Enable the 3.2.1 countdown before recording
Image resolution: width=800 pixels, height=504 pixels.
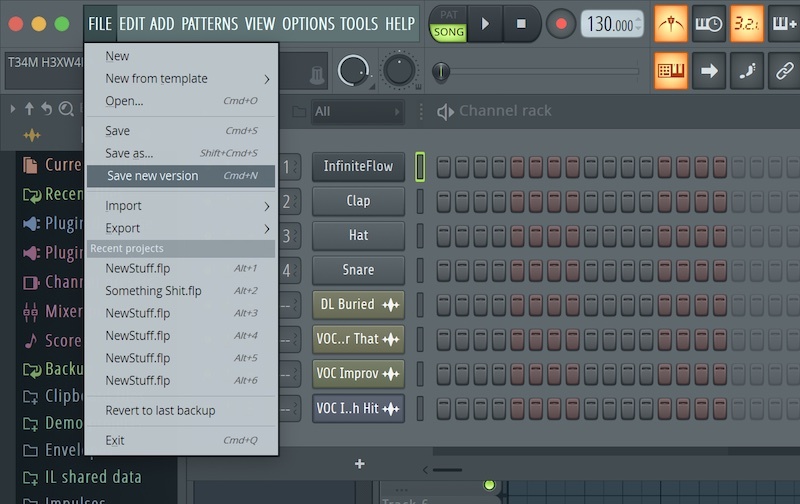747,24
